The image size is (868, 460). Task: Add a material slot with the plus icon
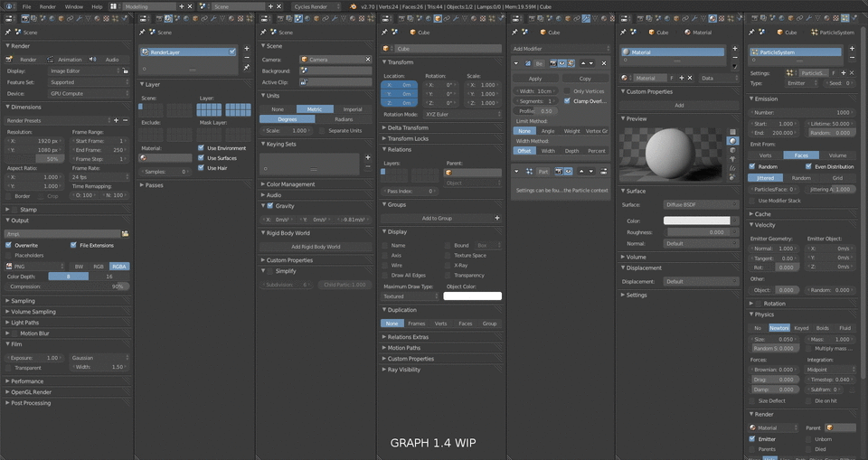click(x=735, y=49)
